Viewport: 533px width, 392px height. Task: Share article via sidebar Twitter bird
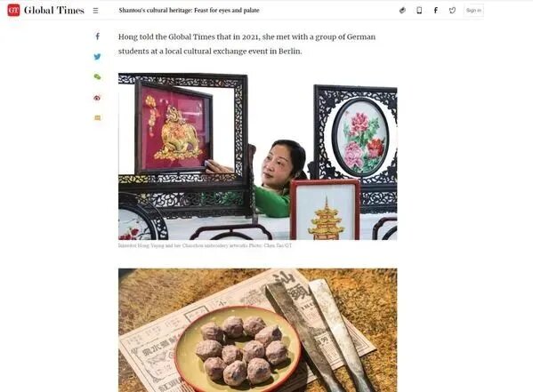click(97, 56)
